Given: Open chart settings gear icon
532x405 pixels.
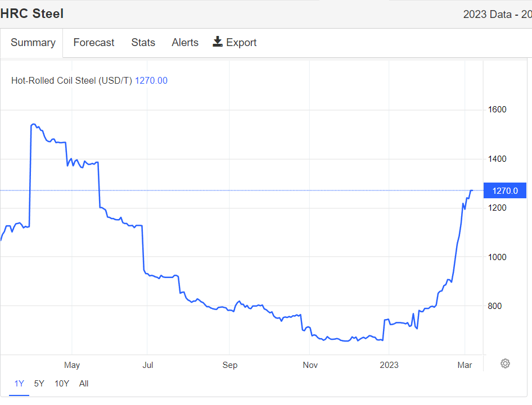Looking at the screenshot, I should click(505, 363).
